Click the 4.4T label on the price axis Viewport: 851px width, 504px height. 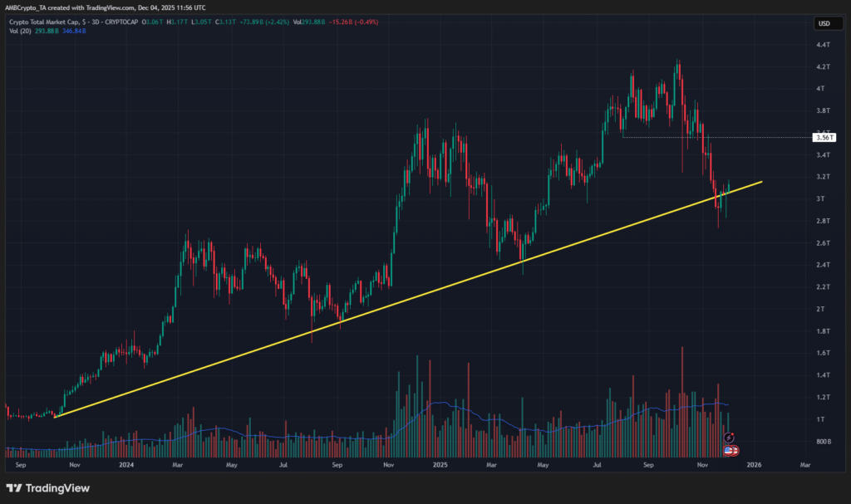click(x=823, y=44)
